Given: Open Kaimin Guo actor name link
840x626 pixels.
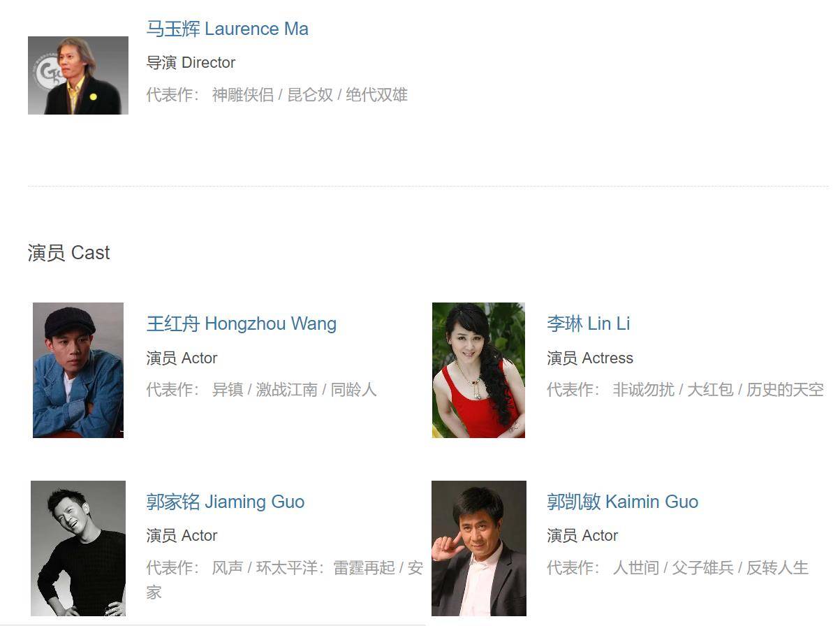Looking at the screenshot, I should point(623,502).
